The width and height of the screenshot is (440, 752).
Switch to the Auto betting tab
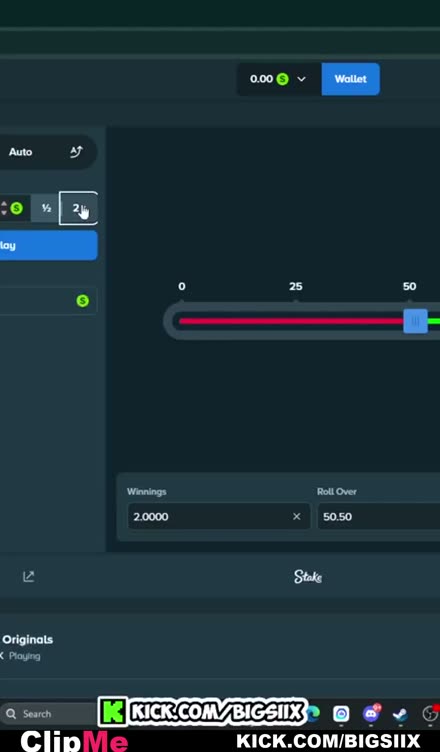(x=21, y=152)
